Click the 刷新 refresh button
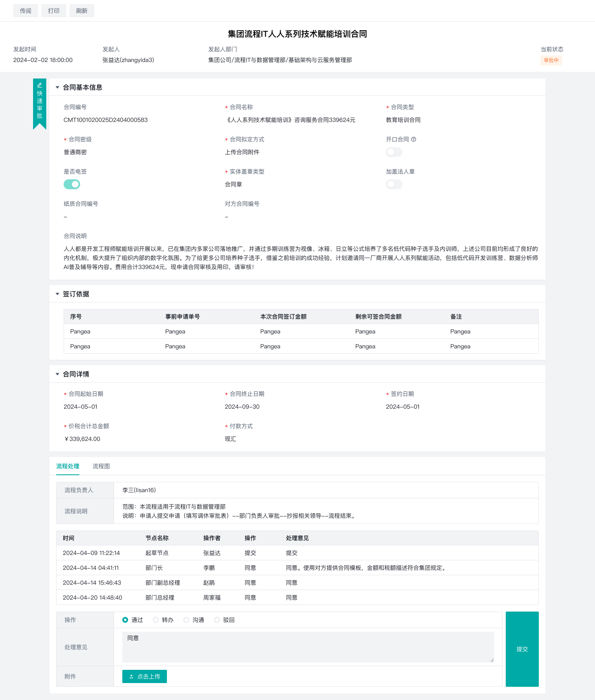The width and height of the screenshot is (595, 700). click(x=82, y=11)
